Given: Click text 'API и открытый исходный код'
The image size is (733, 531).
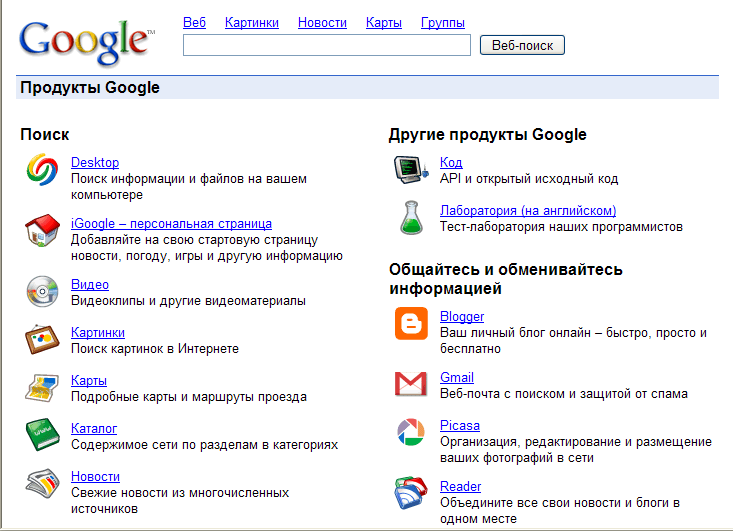Looking at the screenshot, I should point(529,179).
